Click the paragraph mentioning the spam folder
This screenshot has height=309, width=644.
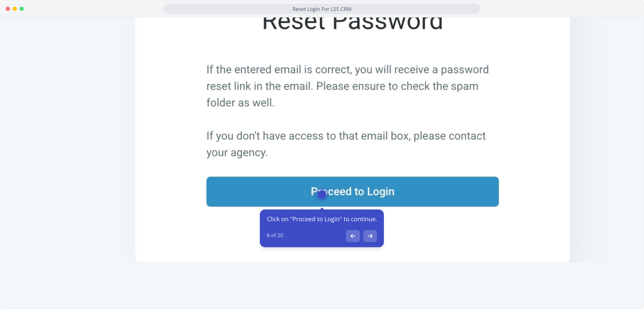point(347,86)
